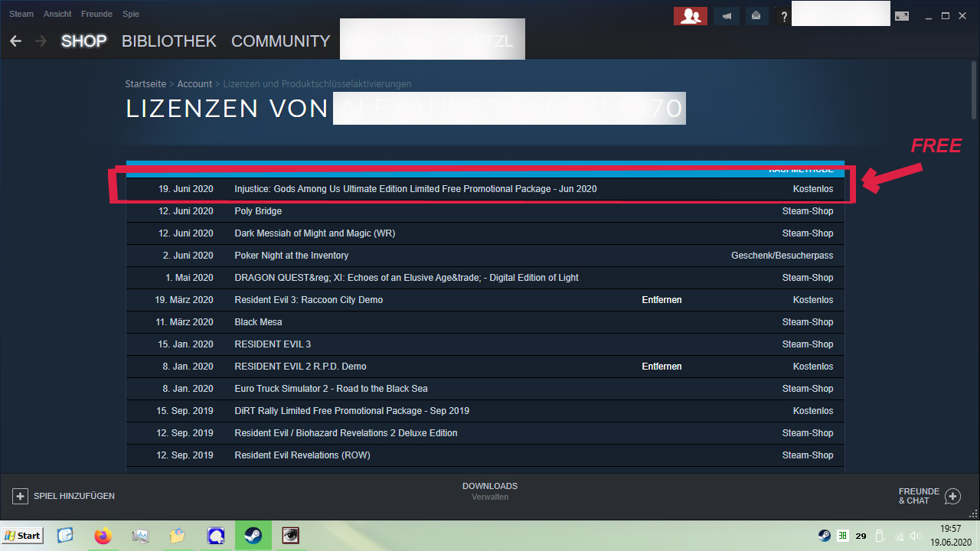Open the Wi-Fi network tray icon
This screenshot has height=551, width=980.
(x=900, y=536)
